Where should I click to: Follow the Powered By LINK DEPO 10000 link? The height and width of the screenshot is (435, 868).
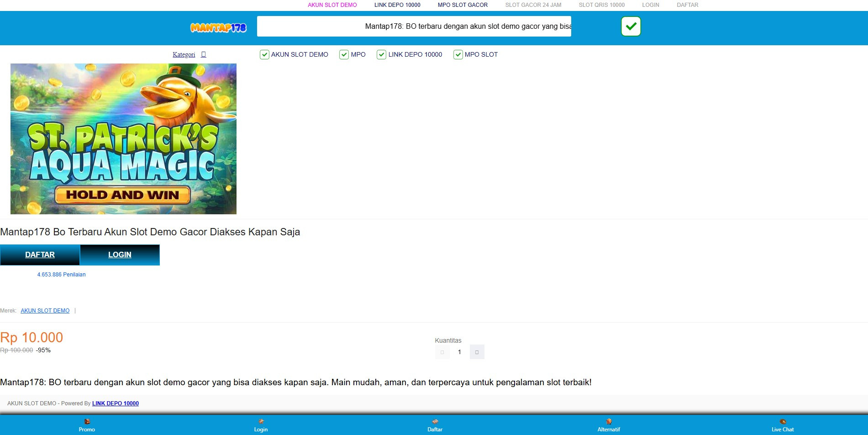point(116,403)
